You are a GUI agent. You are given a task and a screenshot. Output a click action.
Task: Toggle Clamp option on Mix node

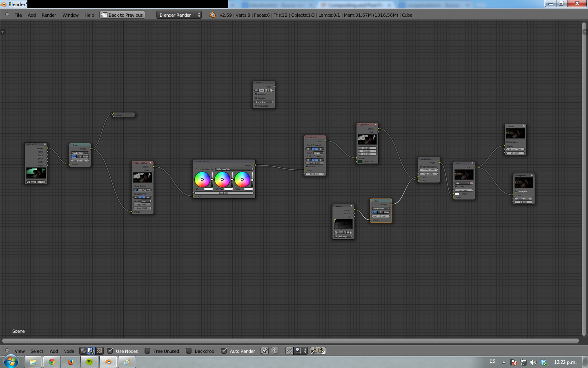pyautogui.click(x=456, y=186)
